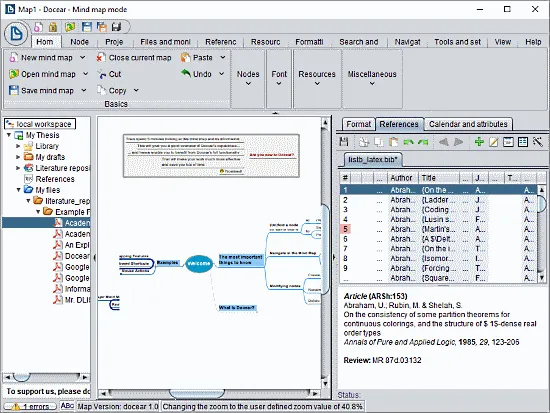
Task: Click the Copy button in Basics
Action: pyautogui.click(x=112, y=91)
